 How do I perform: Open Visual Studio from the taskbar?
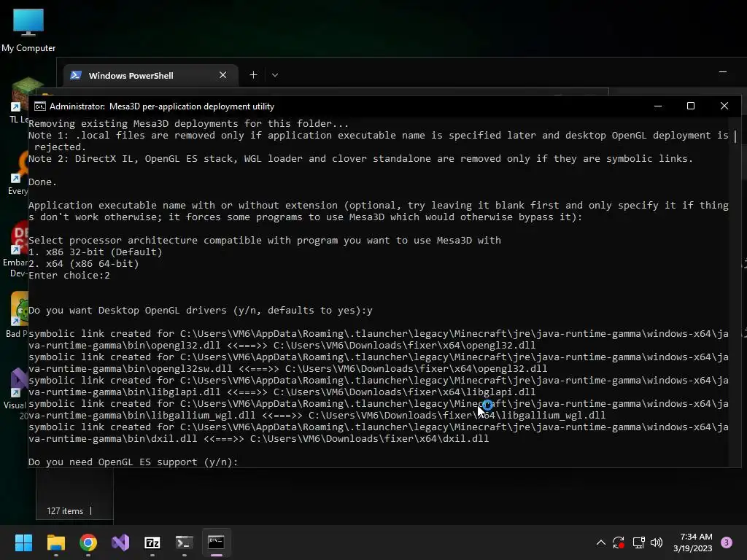pos(120,542)
